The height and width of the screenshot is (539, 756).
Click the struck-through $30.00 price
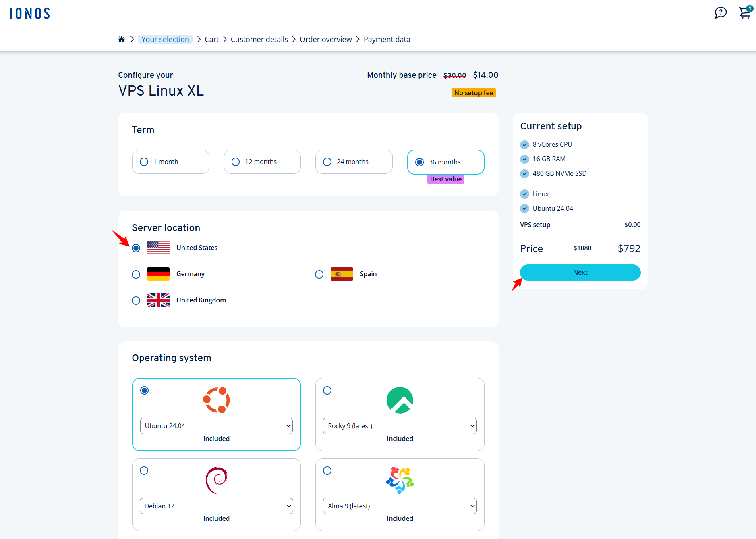(455, 75)
